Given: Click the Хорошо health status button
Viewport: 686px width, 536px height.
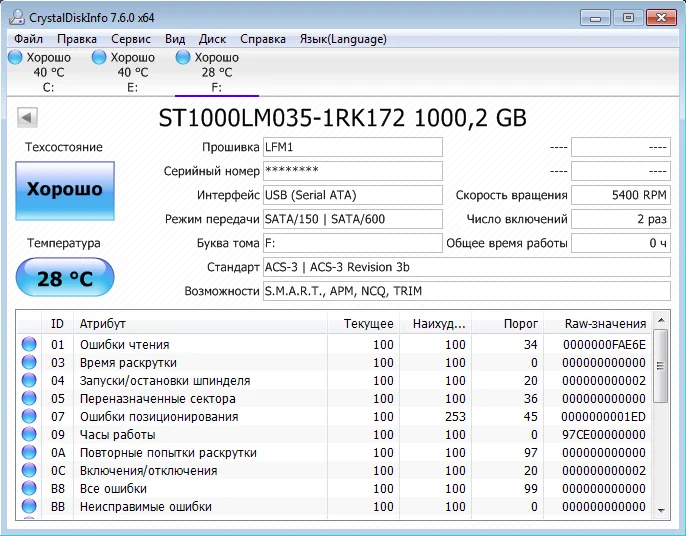Looking at the screenshot, I should tap(65, 189).
